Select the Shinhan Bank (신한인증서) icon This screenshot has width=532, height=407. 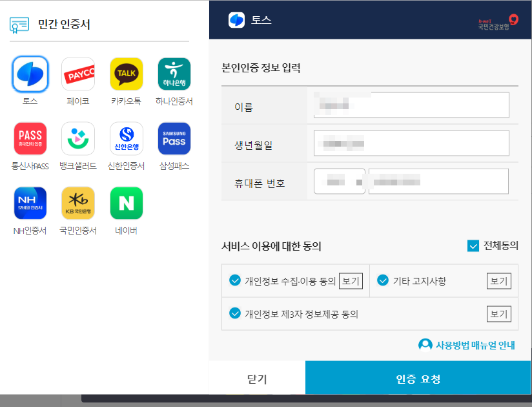pos(126,138)
